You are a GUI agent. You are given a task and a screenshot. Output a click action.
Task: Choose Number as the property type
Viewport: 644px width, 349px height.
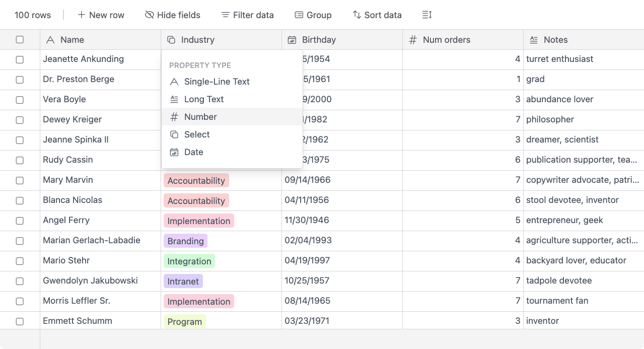200,117
